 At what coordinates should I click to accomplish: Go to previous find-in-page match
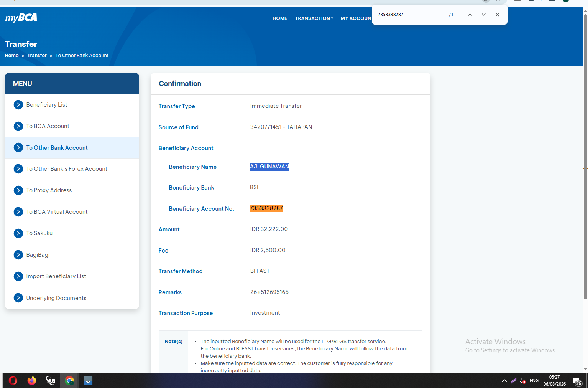click(470, 15)
